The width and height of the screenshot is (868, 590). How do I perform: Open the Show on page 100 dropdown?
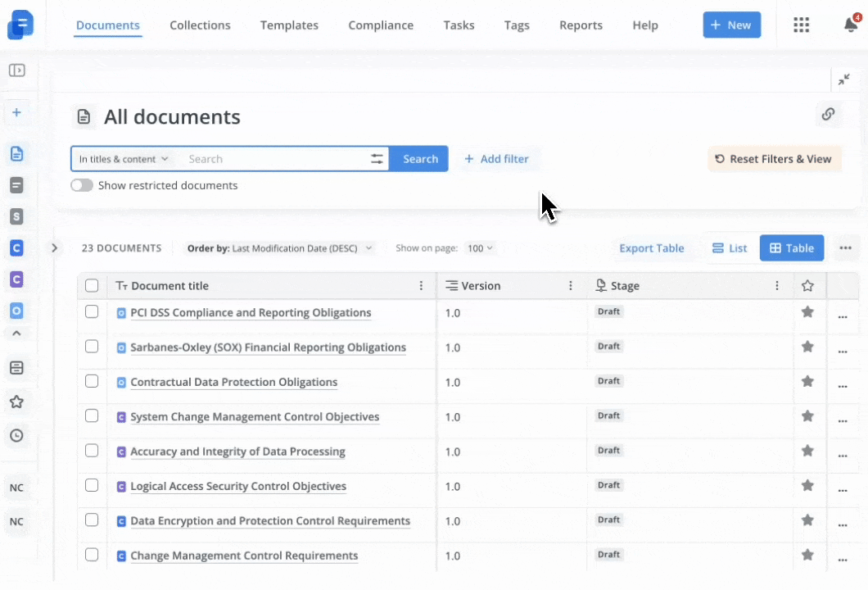tap(480, 248)
